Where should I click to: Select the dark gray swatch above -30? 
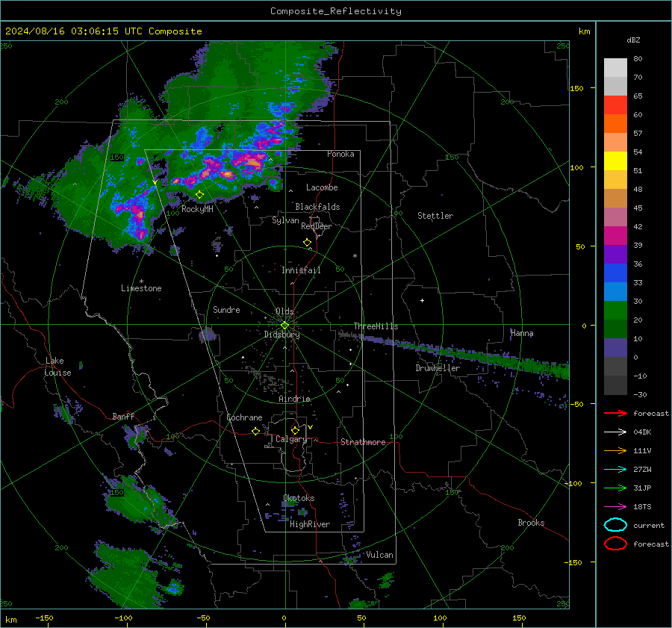coord(615,385)
